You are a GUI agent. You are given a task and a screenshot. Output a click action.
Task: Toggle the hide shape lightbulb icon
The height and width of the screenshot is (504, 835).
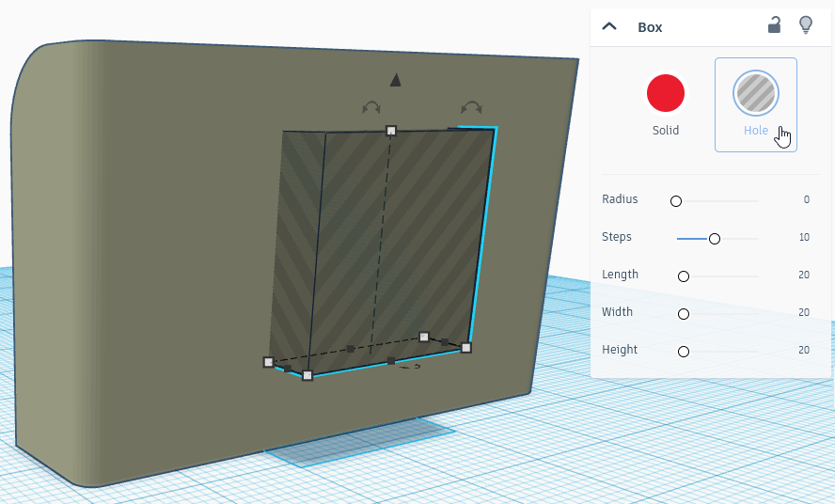[806, 25]
